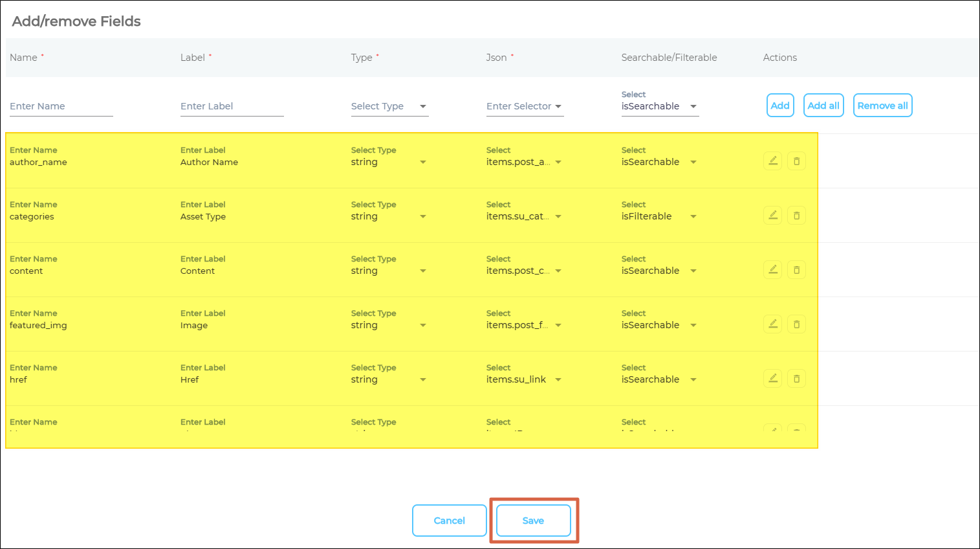980x549 pixels.
Task: Click the Save button
Action: [x=533, y=521]
